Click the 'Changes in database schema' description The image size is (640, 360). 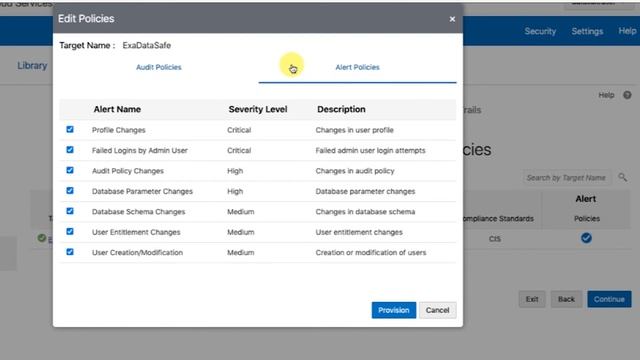tap(365, 212)
